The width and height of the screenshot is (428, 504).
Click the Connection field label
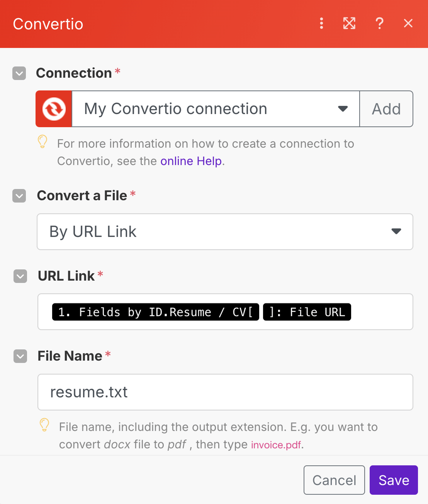click(74, 73)
